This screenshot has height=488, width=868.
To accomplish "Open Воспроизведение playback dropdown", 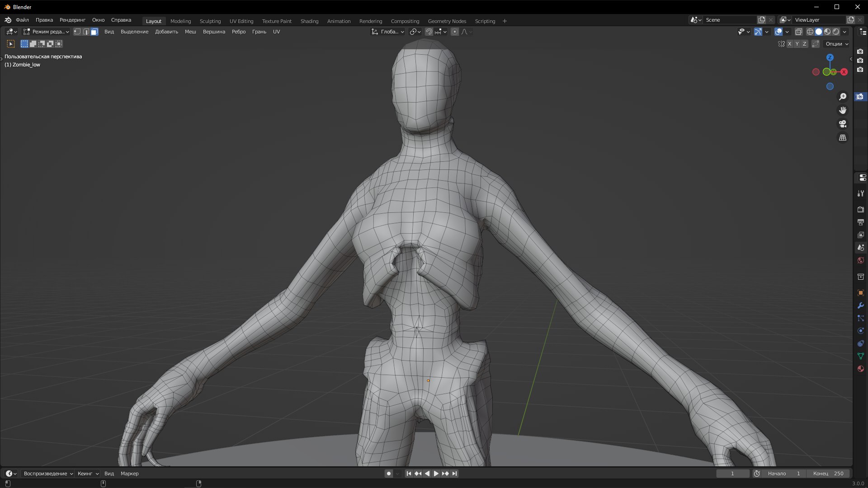I will point(48,474).
